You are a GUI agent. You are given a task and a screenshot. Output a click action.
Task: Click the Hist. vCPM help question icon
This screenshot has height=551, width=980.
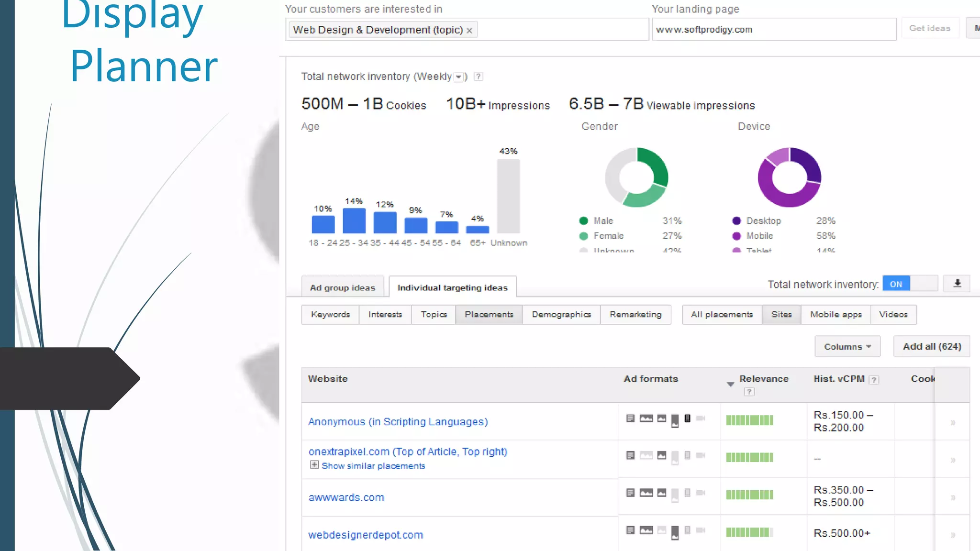874,380
